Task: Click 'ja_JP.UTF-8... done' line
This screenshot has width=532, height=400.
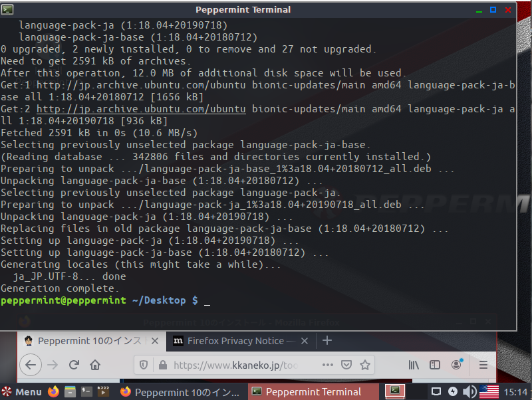Action: pos(69,276)
